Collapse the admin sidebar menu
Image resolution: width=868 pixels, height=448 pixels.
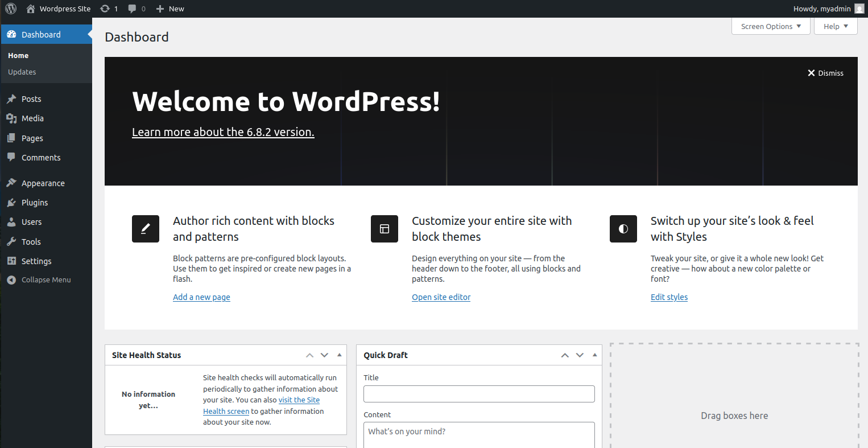(x=39, y=280)
